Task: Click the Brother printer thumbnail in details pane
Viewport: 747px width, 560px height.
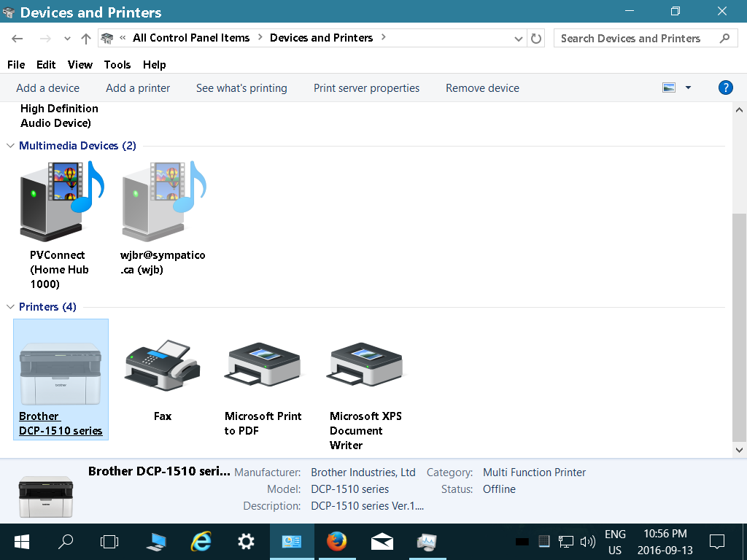Action: coord(46,496)
